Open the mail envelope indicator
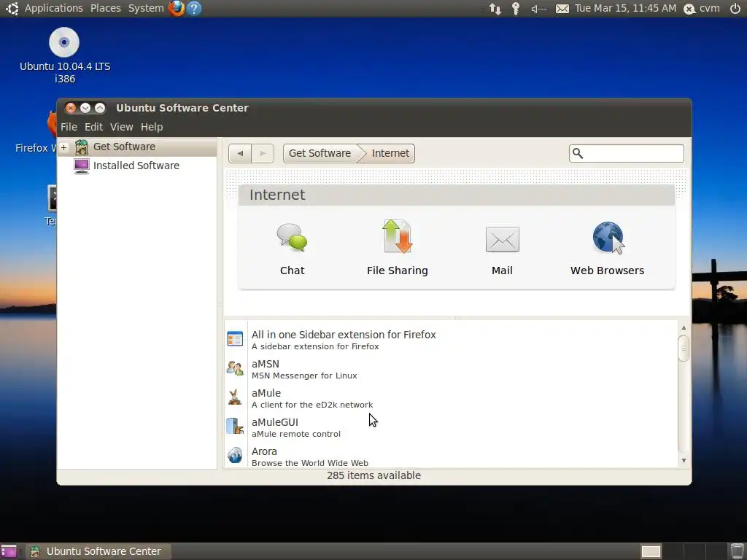 (x=562, y=9)
